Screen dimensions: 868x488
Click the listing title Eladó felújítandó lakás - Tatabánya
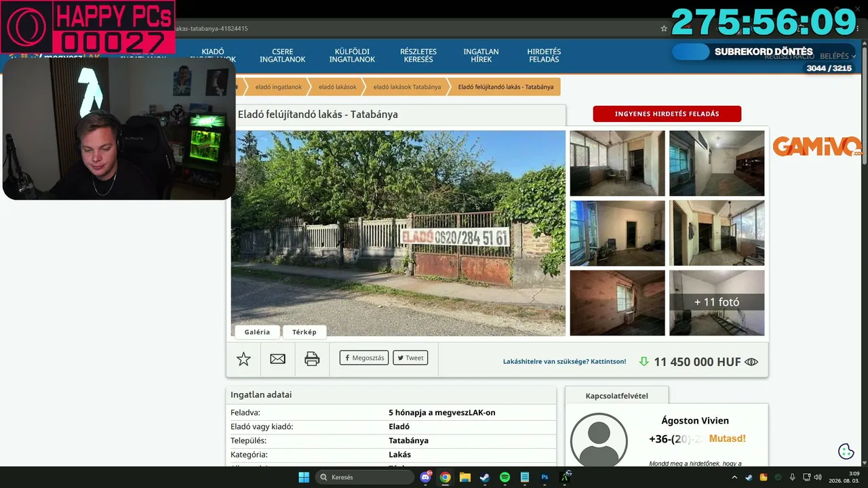coord(317,115)
